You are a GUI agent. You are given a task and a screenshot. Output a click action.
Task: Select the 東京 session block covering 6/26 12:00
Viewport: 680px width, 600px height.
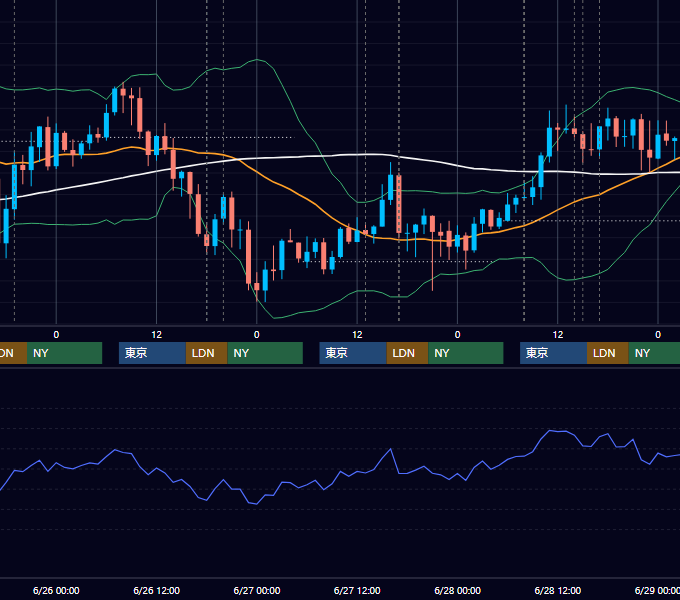click(x=152, y=353)
